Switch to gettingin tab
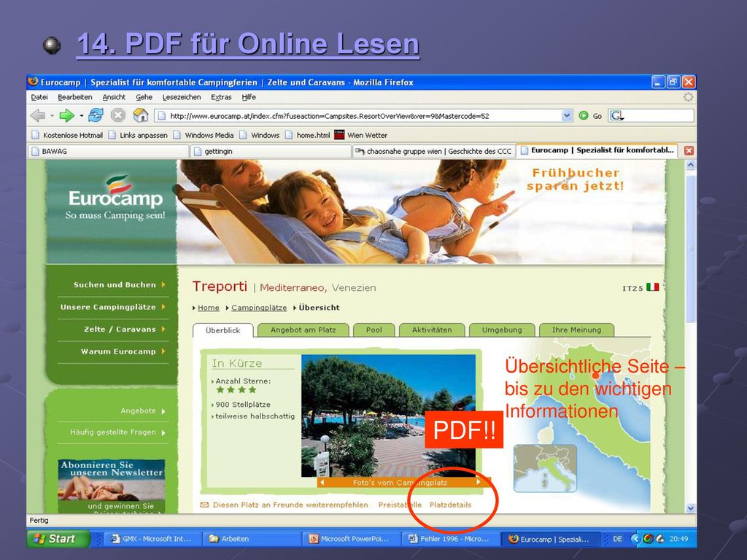Image resolution: width=747 pixels, height=560 pixels. [x=271, y=152]
